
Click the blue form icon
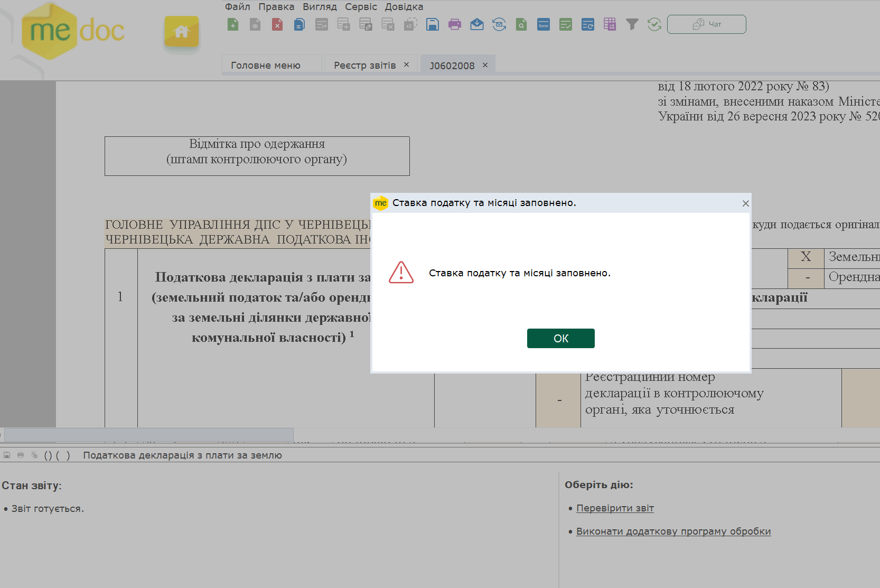[x=544, y=24]
